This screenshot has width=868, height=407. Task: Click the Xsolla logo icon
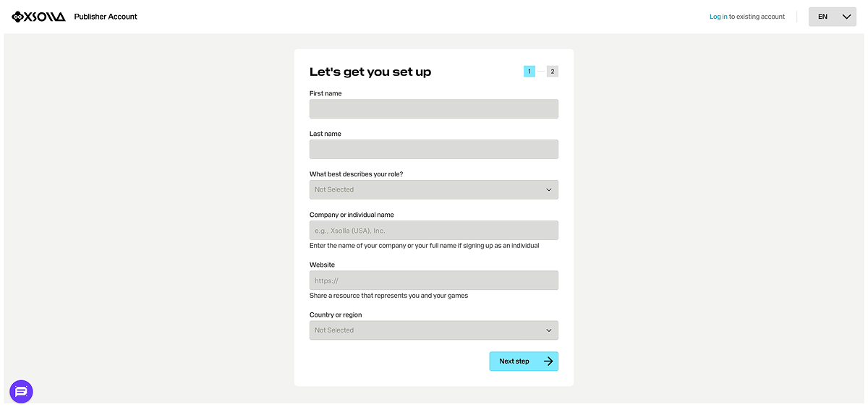(x=19, y=17)
